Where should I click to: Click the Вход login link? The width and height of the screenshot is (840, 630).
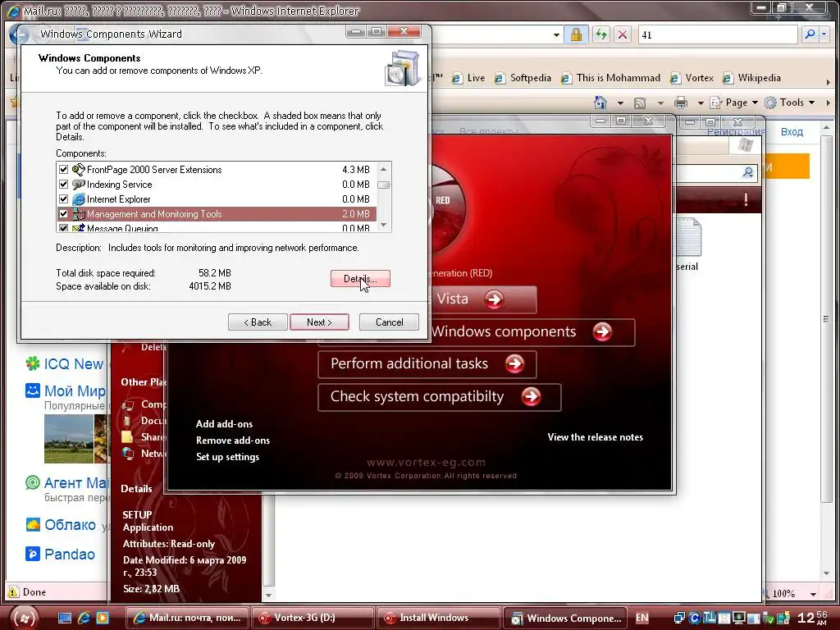792,132
